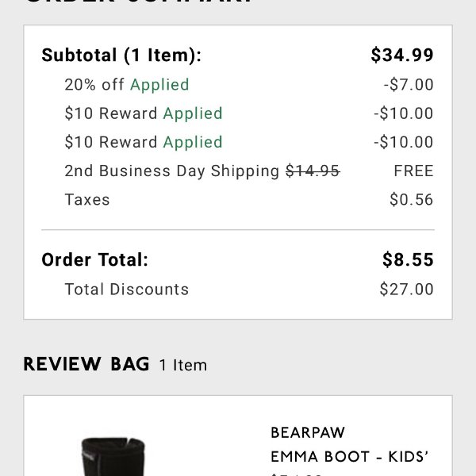Click the Taxes line label
This screenshot has height=476, width=476.
tap(87, 200)
